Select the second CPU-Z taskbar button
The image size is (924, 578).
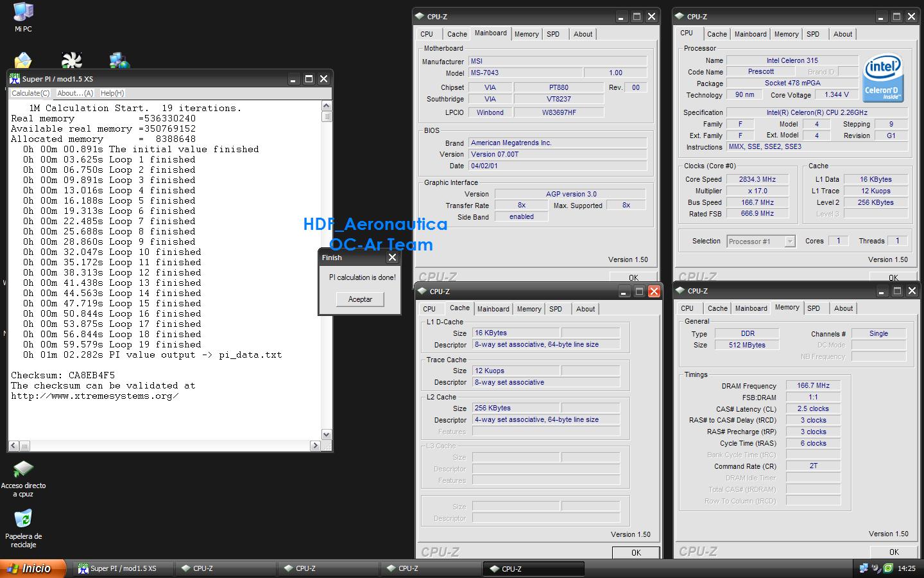point(329,569)
